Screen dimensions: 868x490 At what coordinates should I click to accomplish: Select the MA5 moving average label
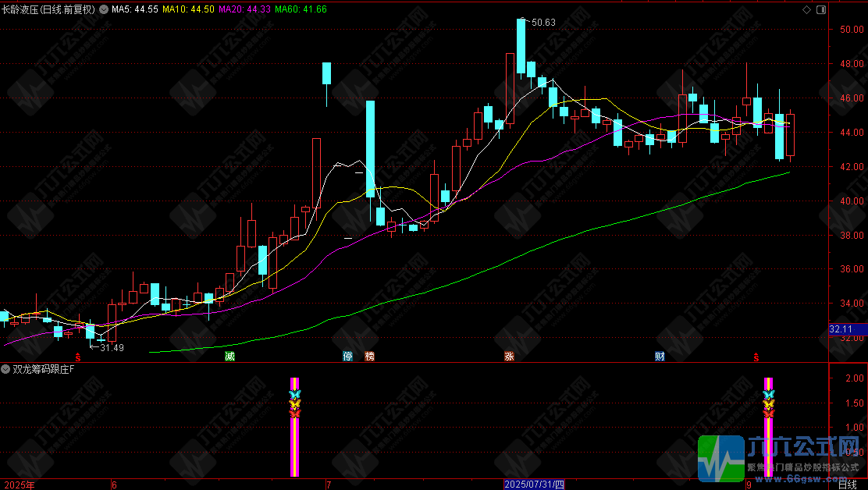click(134, 9)
